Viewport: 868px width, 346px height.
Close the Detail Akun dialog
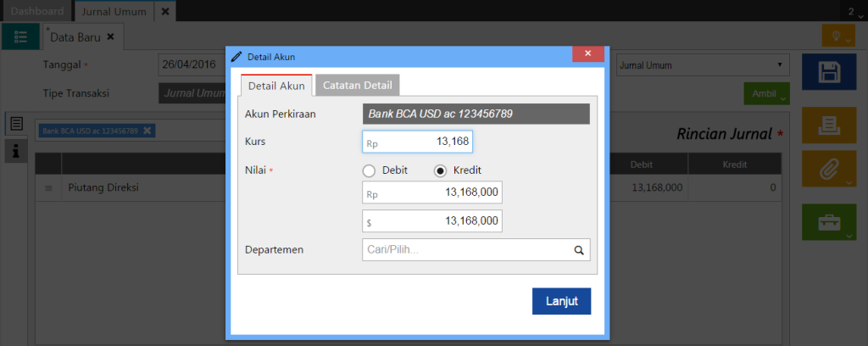(x=587, y=54)
